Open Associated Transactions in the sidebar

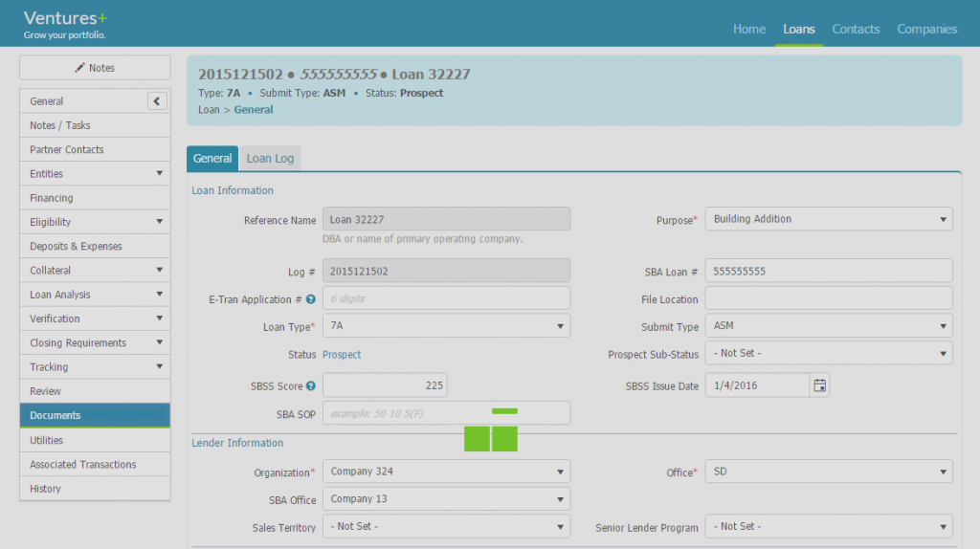click(x=95, y=465)
